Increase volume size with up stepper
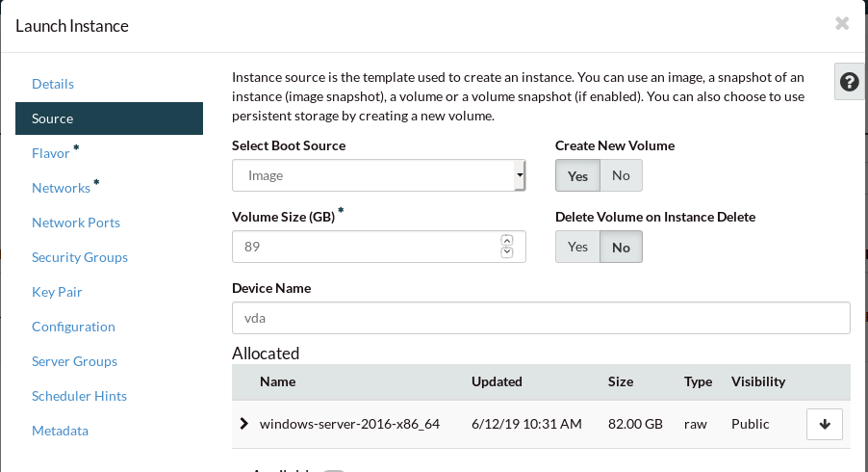The image size is (868, 472). pos(507,241)
